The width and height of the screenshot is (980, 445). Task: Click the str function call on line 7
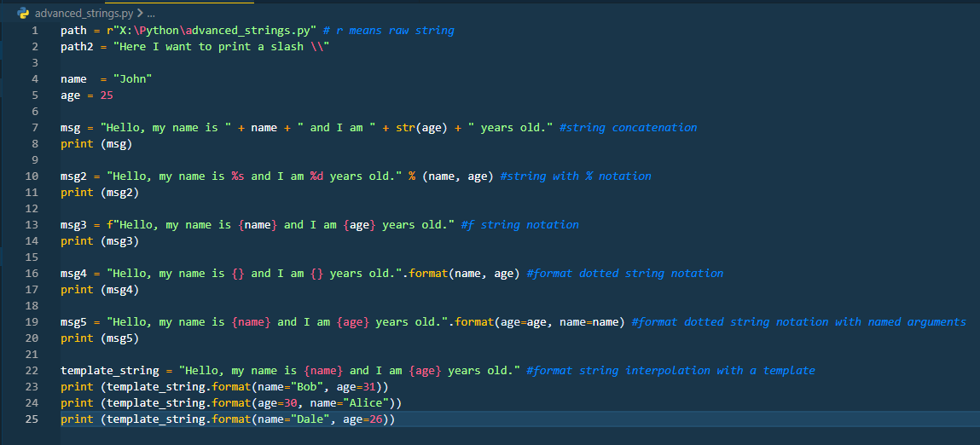coord(406,128)
